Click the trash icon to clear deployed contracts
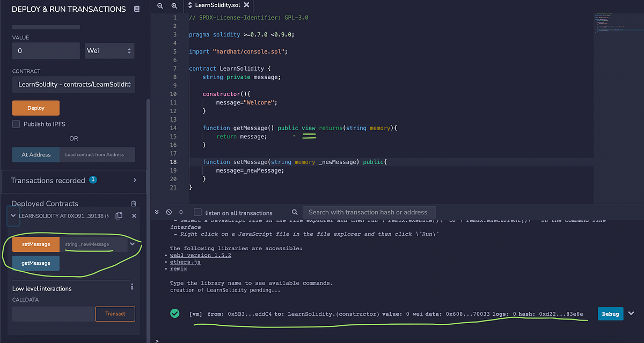The image size is (644, 343). [133, 203]
